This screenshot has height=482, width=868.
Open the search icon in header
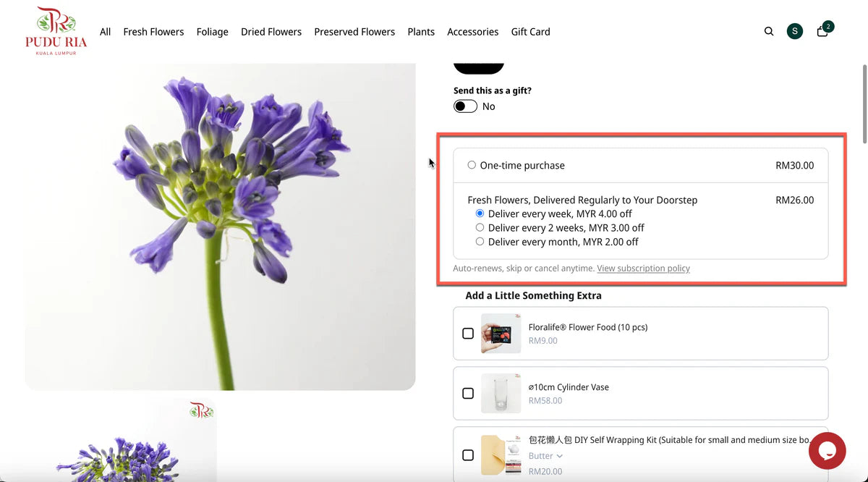tap(769, 31)
